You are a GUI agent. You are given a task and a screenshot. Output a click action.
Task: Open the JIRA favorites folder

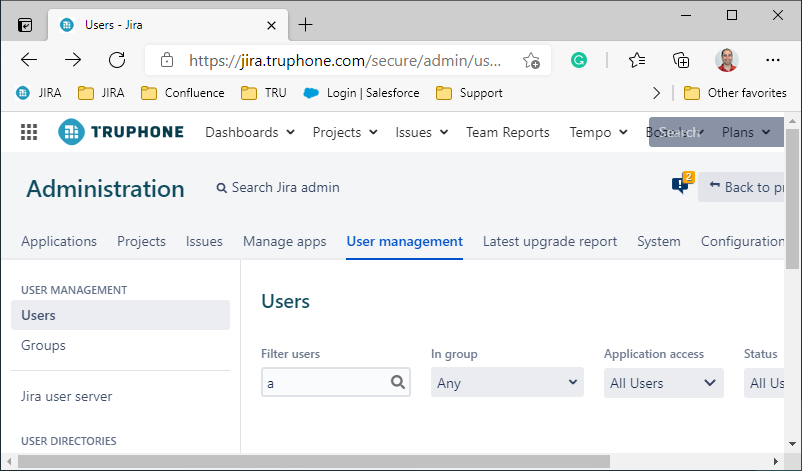tap(101, 93)
